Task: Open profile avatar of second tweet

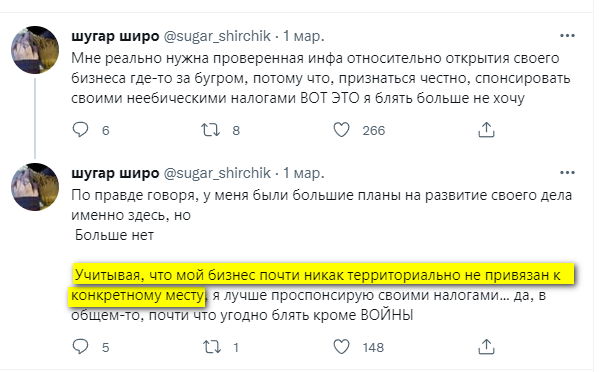Action: pyautogui.click(x=35, y=187)
